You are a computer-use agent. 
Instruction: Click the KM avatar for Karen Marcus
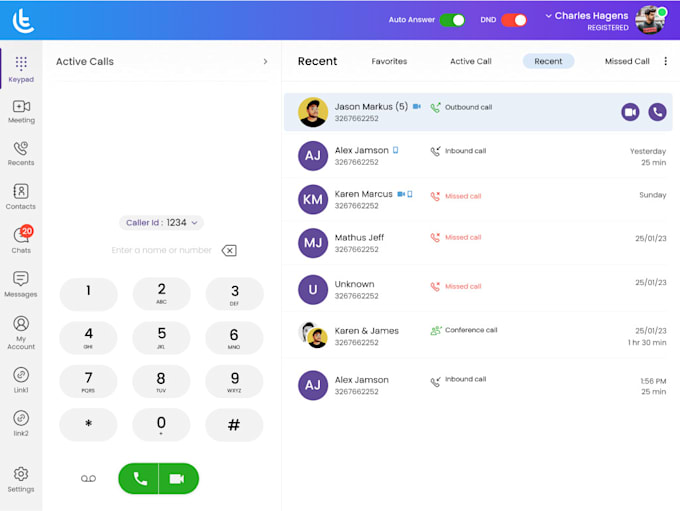[x=313, y=200]
